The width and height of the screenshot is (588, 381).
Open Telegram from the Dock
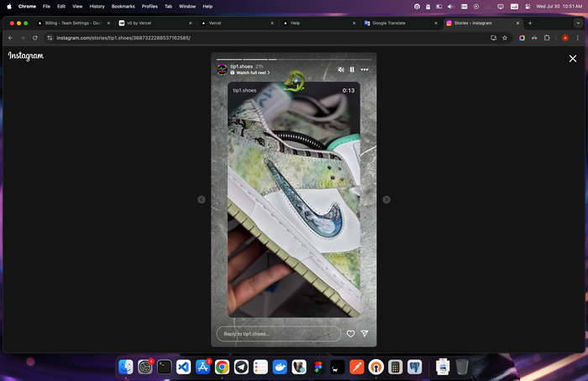(241, 367)
